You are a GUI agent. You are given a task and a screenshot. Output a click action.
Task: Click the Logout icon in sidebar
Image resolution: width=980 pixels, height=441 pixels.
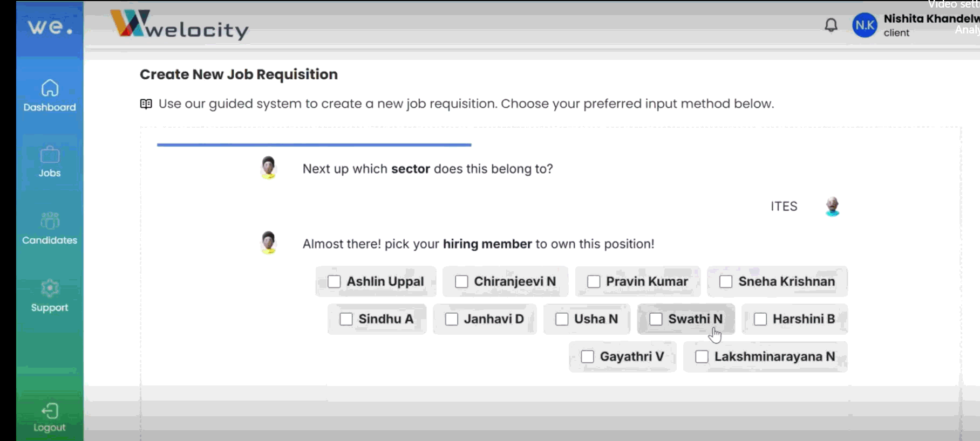click(50, 411)
